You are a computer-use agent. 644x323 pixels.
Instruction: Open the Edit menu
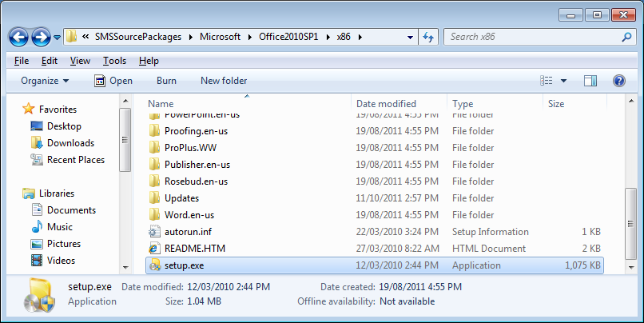[50, 61]
